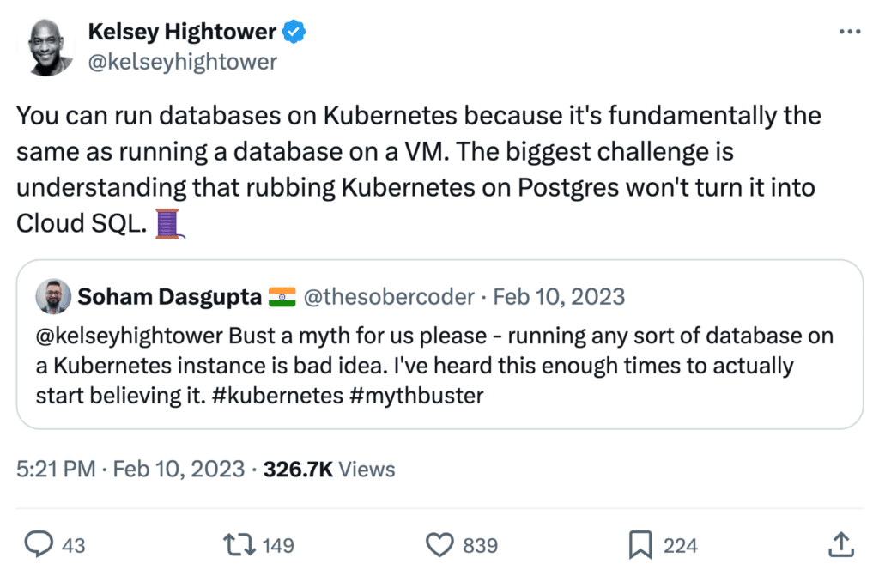Click the 5:21 PM · Feb 10, 2023 timestamp
The width and height of the screenshot is (879, 588).
[x=130, y=470]
